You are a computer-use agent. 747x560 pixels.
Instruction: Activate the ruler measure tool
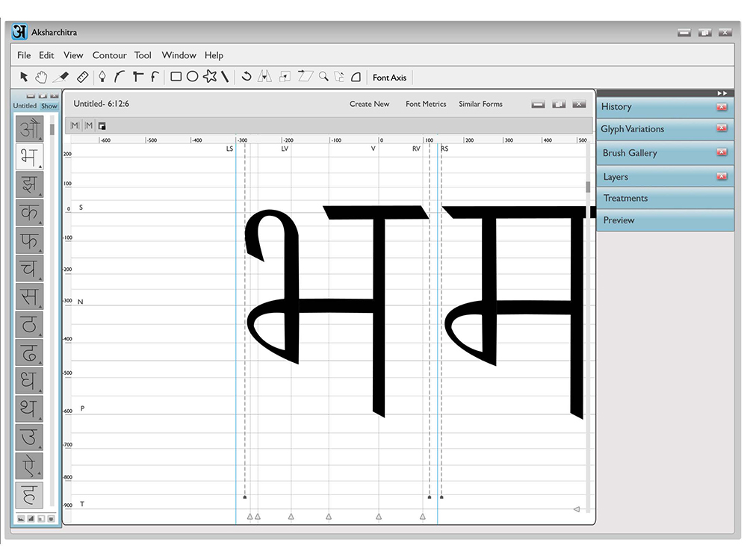click(x=82, y=77)
